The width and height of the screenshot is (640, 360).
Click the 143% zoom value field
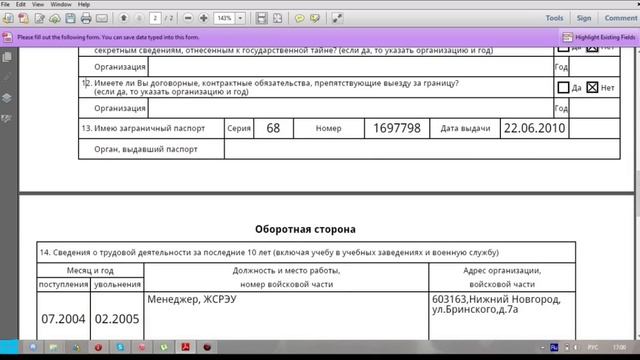pos(224,18)
